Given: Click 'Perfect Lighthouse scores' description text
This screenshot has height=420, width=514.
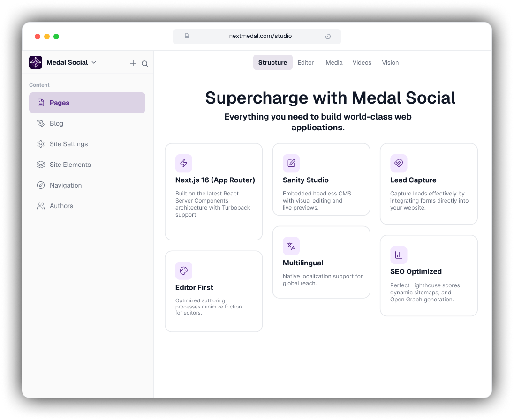Looking at the screenshot, I should pyautogui.click(x=425, y=292).
